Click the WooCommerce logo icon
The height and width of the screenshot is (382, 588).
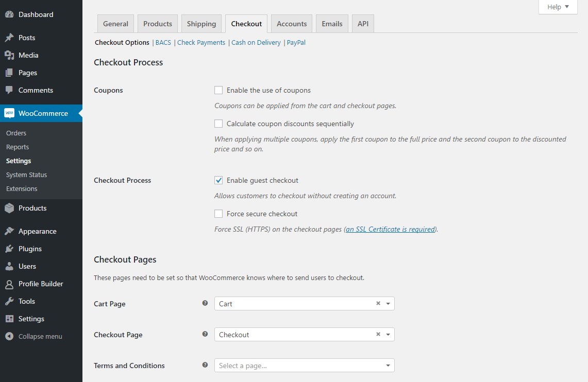coord(9,113)
